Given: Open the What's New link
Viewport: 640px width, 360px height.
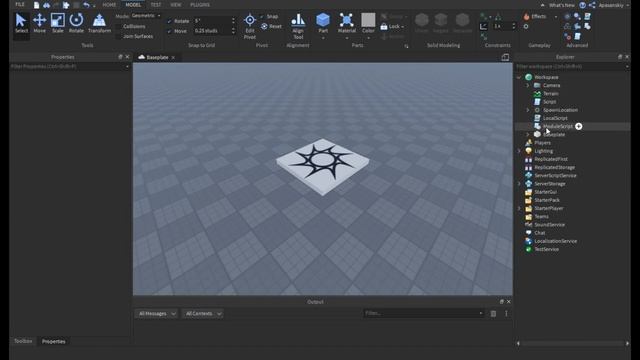Looking at the screenshot, I should coord(562,5).
